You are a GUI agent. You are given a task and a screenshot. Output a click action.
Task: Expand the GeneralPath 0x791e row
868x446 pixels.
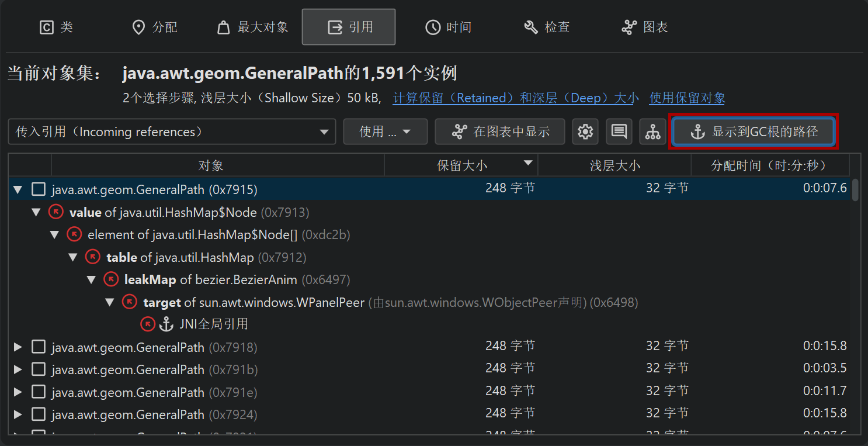pos(18,392)
